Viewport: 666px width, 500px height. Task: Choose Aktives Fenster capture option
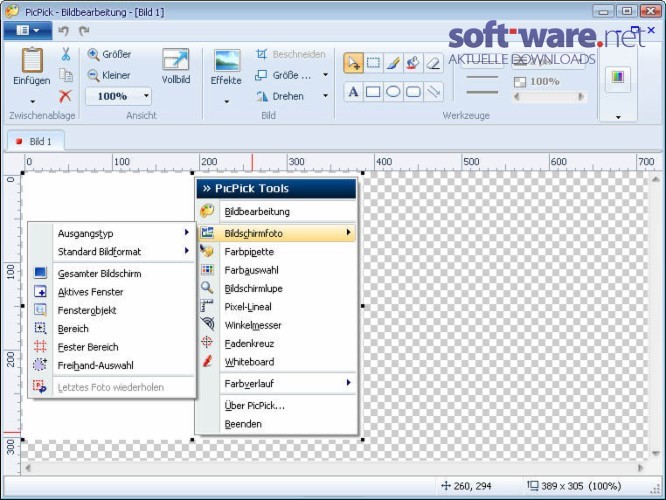tap(112, 292)
